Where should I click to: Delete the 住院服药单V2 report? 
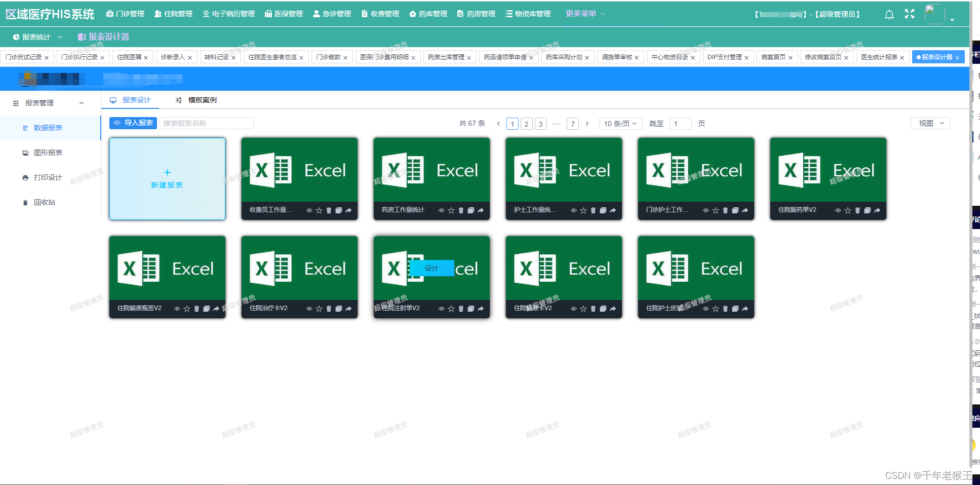[x=857, y=210]
